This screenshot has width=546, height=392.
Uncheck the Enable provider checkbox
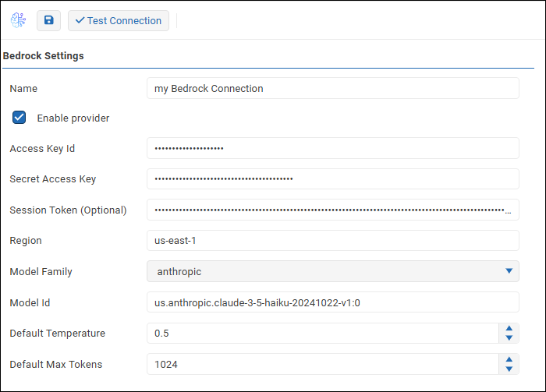click(19, 118)
